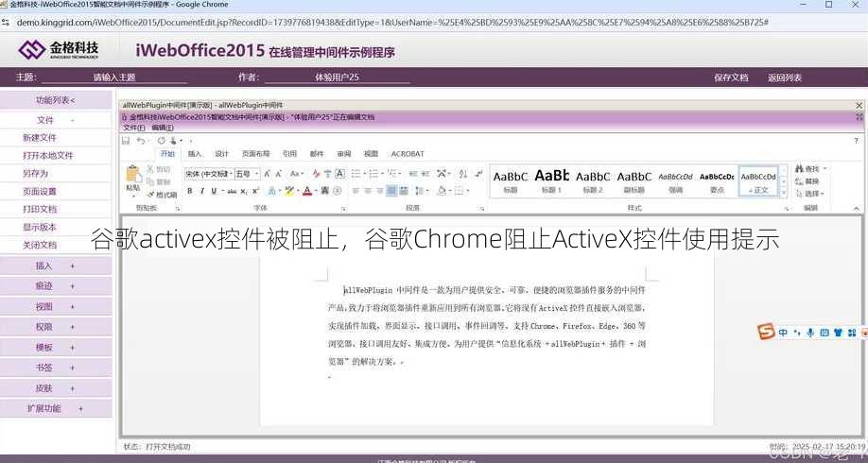Click 打开本地文件 in the sidebar
The width and height of the screenshot is (868, 463).
point(47,156)
